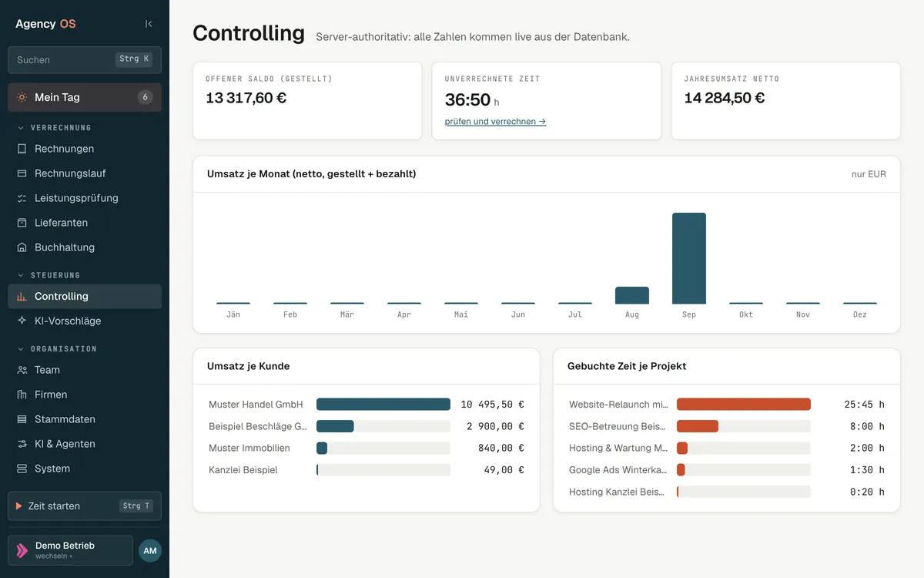Viewport: 924px width, 578px height.
Task: Collapse the Steuerung section
Action: click(x=49, y=275)
